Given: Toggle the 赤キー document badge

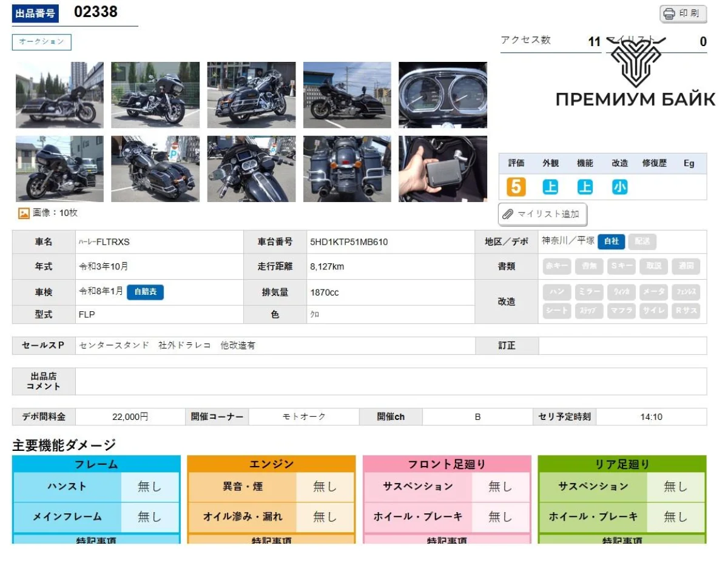Looking at the screenshot, I should 557,266.
